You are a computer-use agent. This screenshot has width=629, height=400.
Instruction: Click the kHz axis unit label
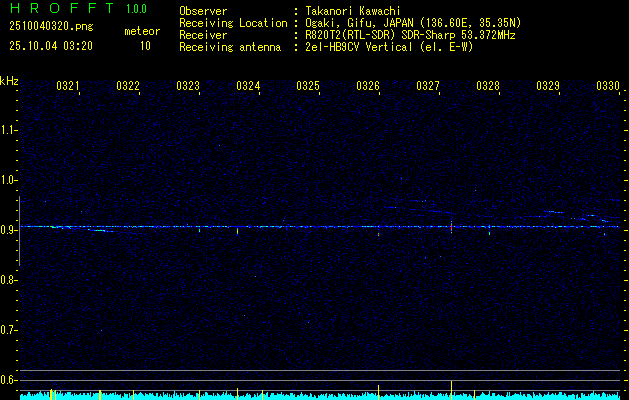(9, 81)
